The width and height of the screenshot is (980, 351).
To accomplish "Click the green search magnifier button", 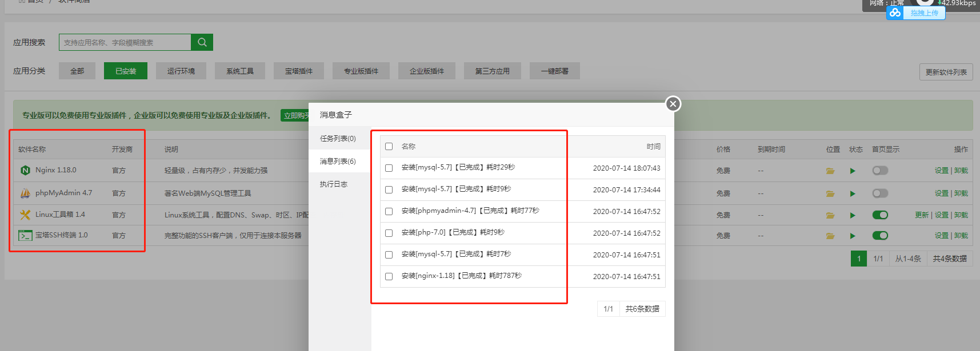I will 202,42.
